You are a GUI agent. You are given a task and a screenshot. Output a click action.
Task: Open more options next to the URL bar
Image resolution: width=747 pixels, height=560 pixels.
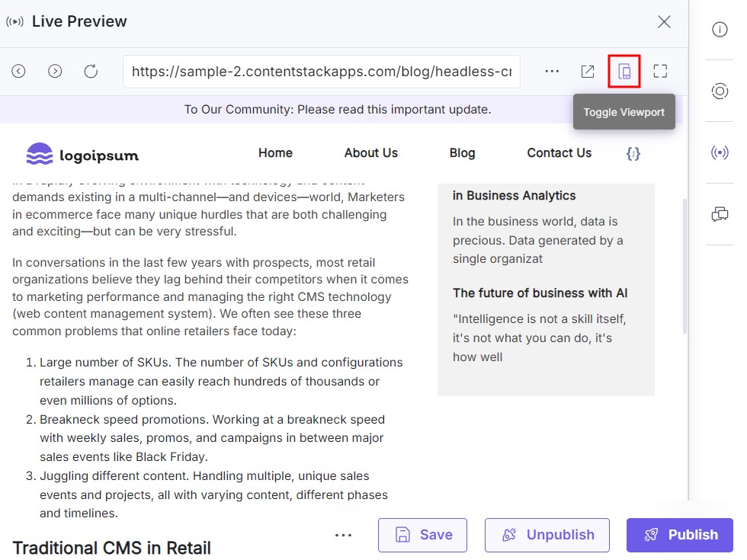552,72
